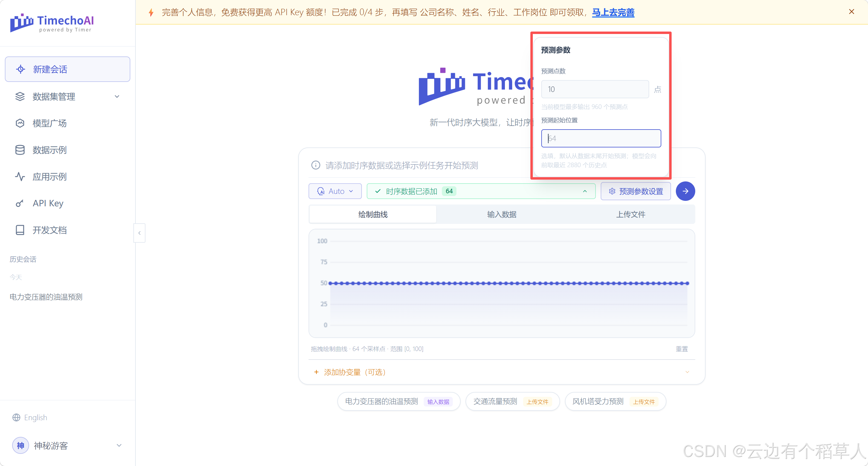Expand the 神秘游客 account menu chevron
Viewport: 868px width, 466px height.
(x=119, y=445)
